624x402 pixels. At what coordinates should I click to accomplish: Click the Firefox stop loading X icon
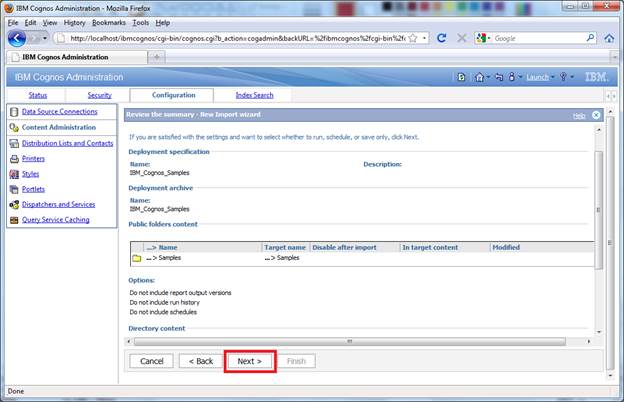(462, 38)
